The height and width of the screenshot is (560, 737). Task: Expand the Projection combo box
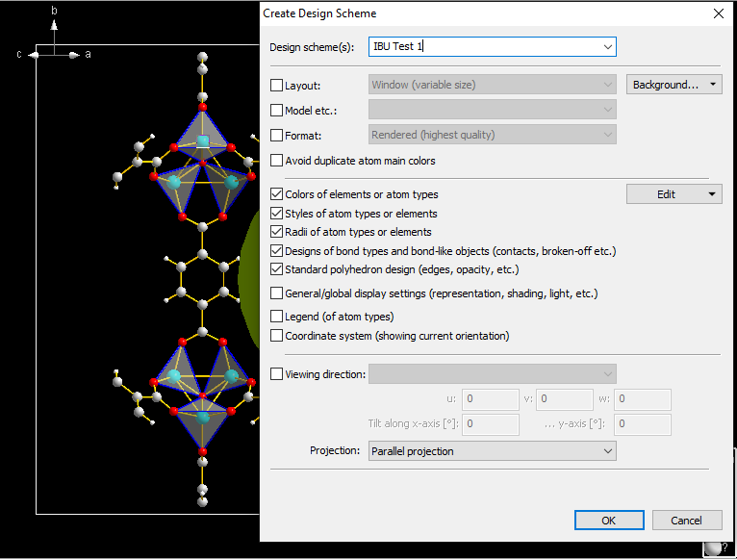(607, 451)
